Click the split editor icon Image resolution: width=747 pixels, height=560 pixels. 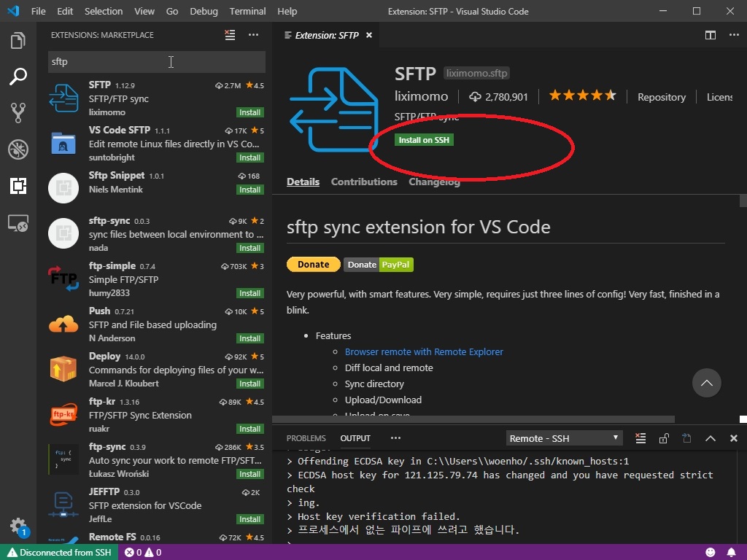(711, 35)
